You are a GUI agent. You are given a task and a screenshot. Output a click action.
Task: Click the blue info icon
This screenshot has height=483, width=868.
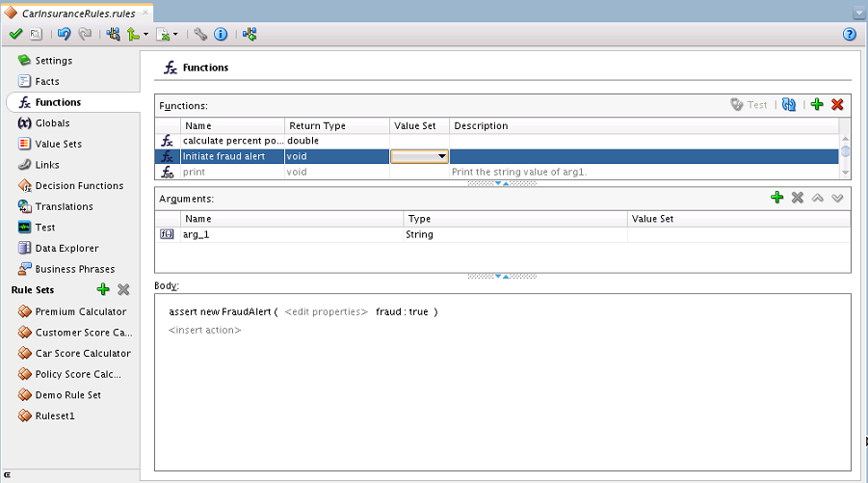click(221, 35)
